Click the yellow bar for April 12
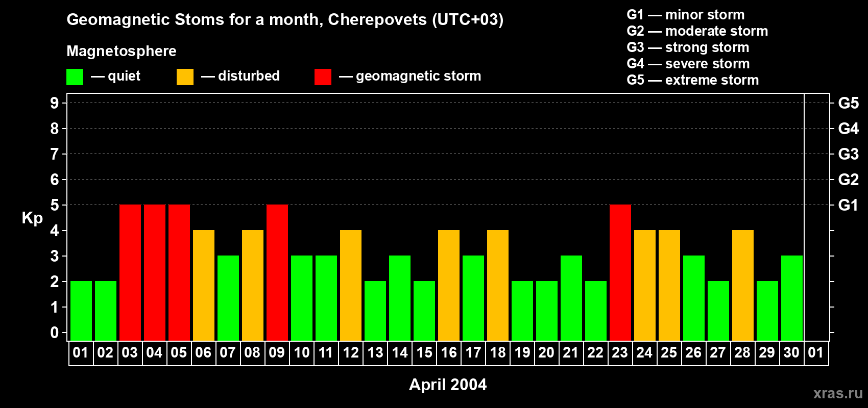This screenshot has height=408, width=868. (x=350, y=285)
